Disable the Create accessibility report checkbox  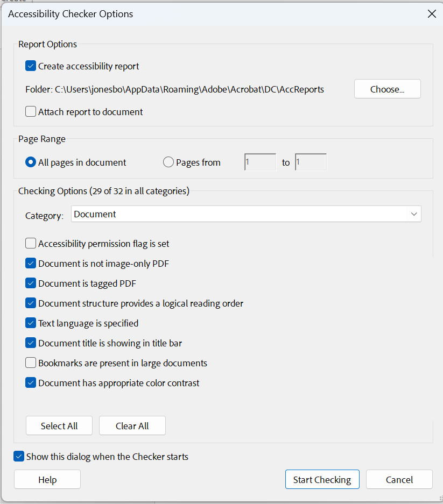pyautogui.click(x=31, y=66)
